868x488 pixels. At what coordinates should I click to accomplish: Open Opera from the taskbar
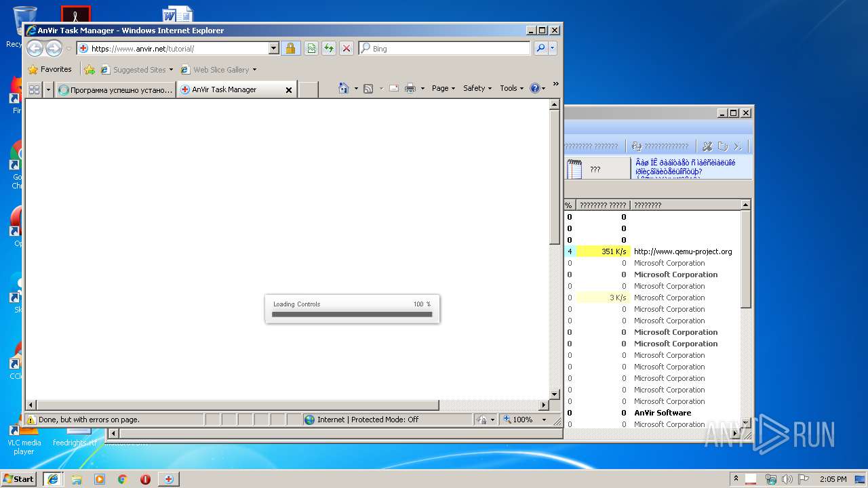pyautogui.click(x=145, y=479)
